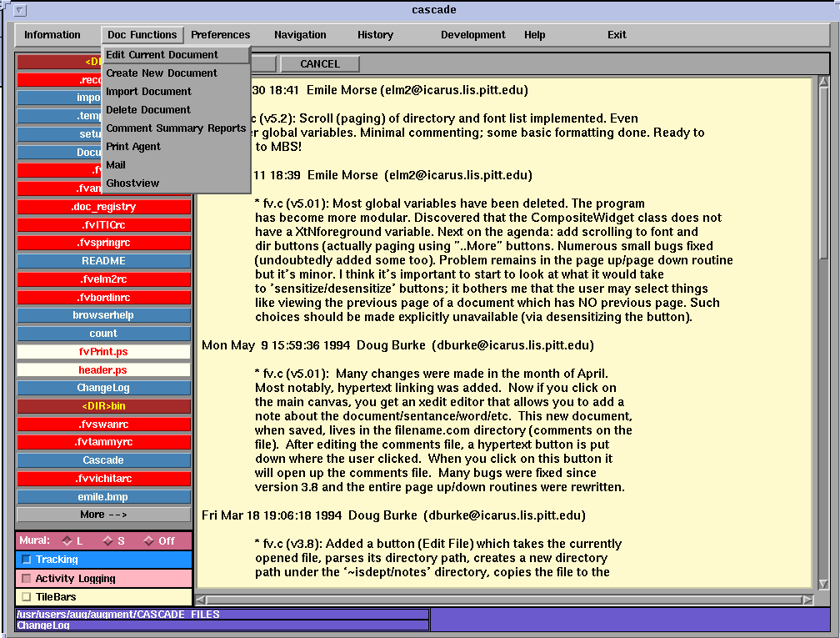Open the Help menu
This screenshot has height=638, width=840.
pyautogui.click(x=534, y=35)
